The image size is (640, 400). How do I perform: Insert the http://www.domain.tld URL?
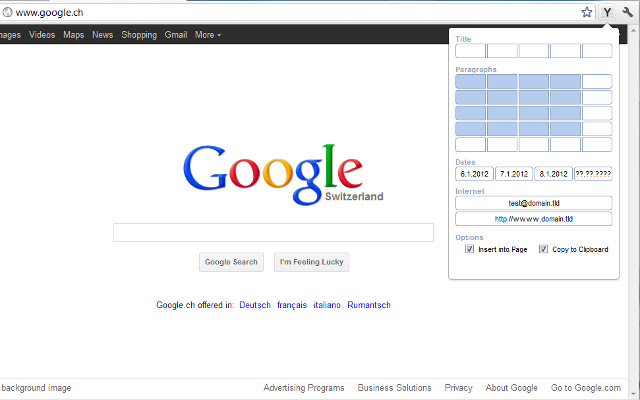pos(533,218)
